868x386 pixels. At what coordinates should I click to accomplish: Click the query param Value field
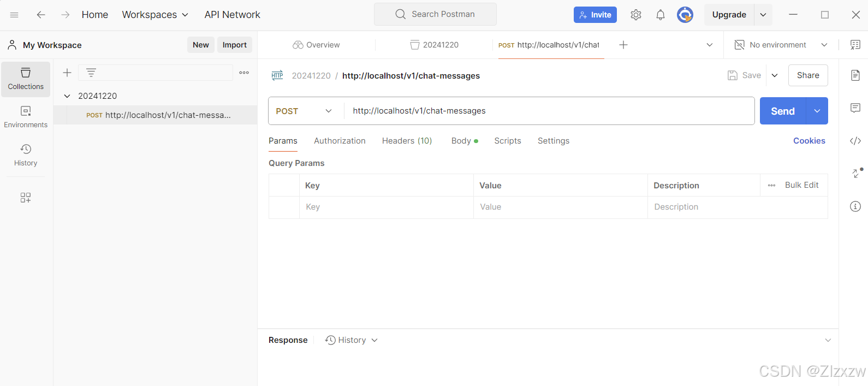tap(560, 207)
